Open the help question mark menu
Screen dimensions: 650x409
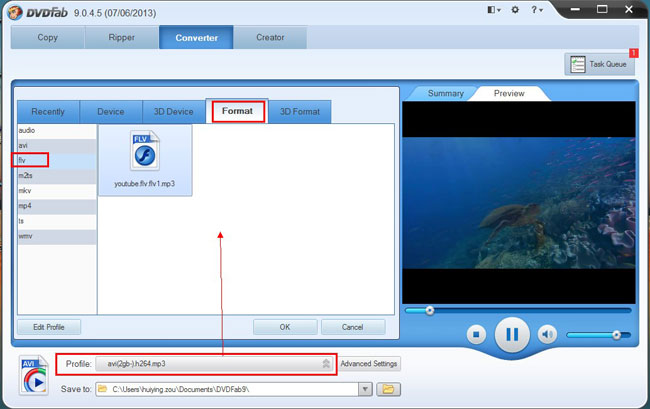pos(536,10)
